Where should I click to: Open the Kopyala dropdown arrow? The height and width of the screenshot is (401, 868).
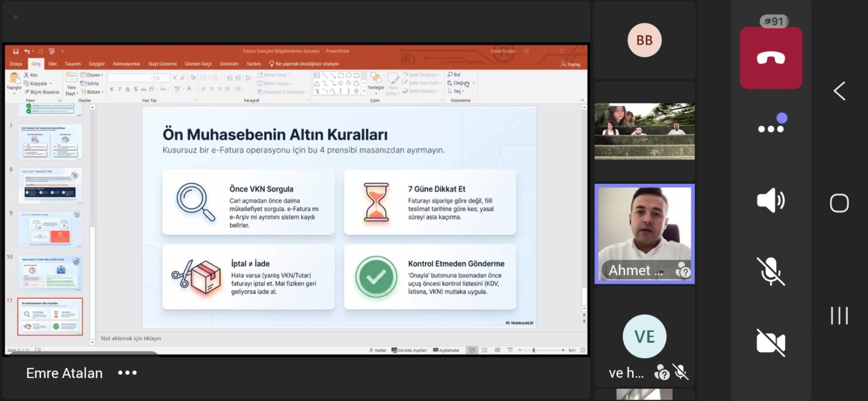pyautogui.click(x=51, y=83)
